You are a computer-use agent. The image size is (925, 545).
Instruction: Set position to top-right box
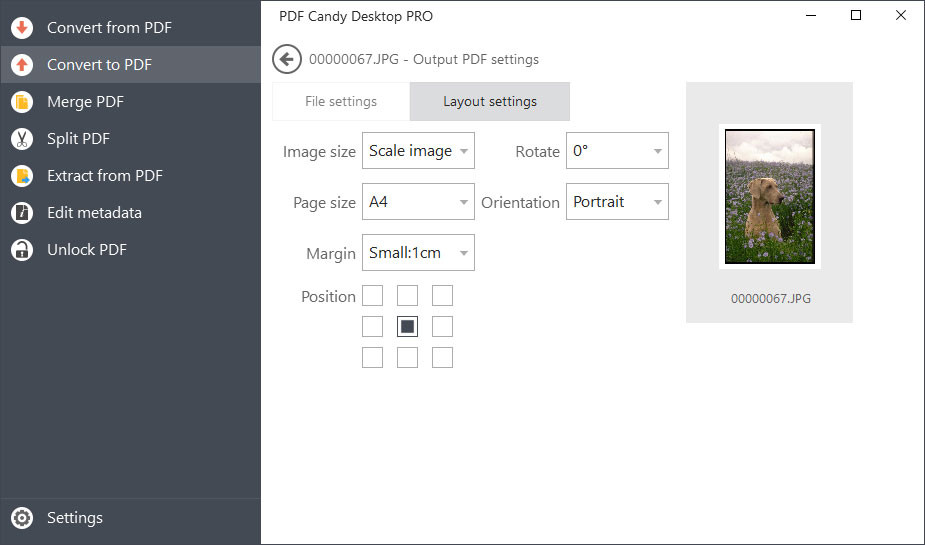pos(442,296)
